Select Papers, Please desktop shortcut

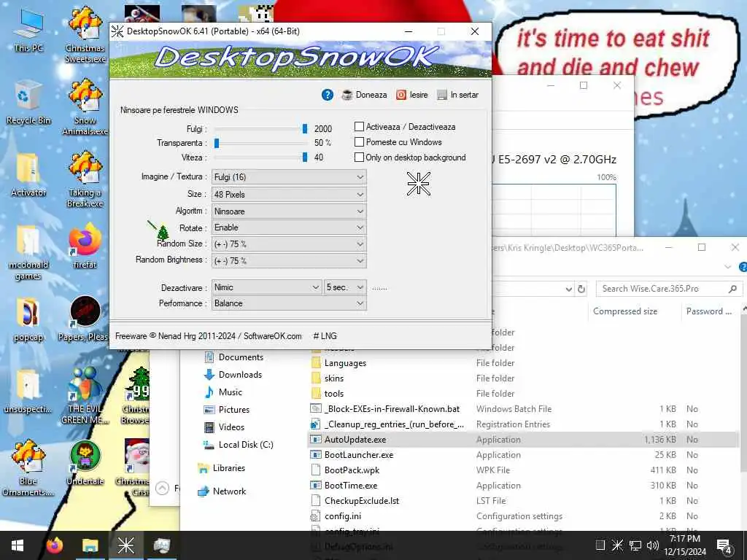pyautogui.click(x=85, y=319)
